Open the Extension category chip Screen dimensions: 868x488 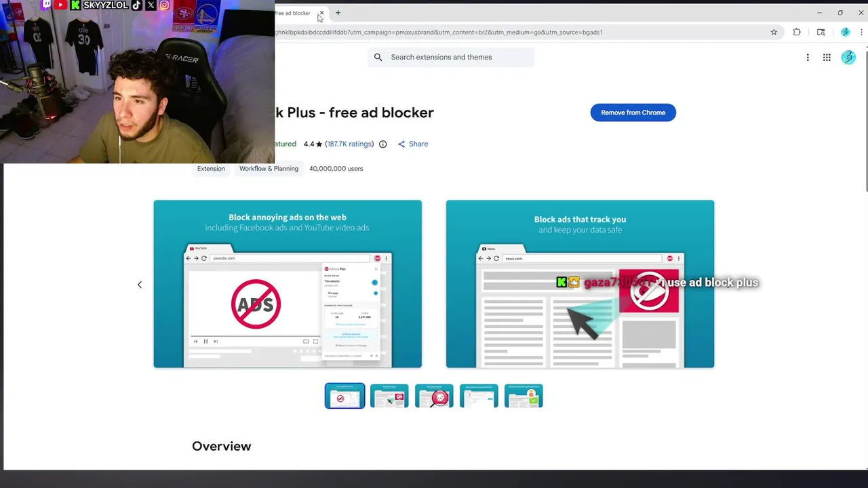tap(211, 169)
